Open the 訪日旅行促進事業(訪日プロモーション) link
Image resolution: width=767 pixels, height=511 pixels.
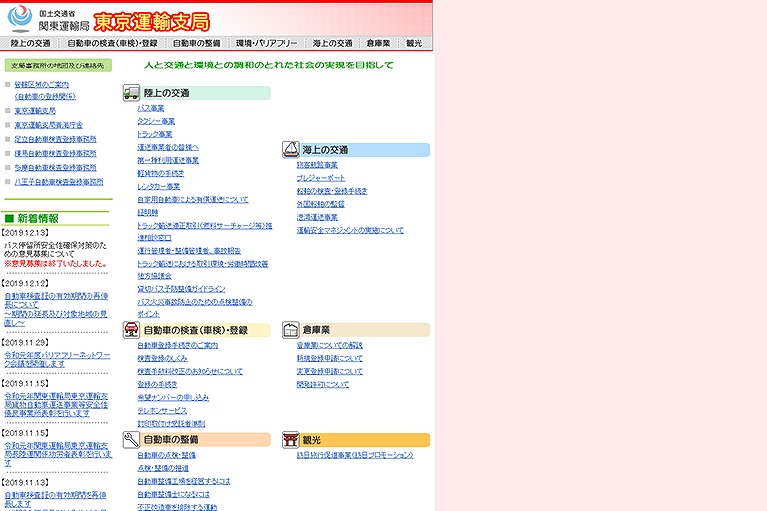click(355, 455)
